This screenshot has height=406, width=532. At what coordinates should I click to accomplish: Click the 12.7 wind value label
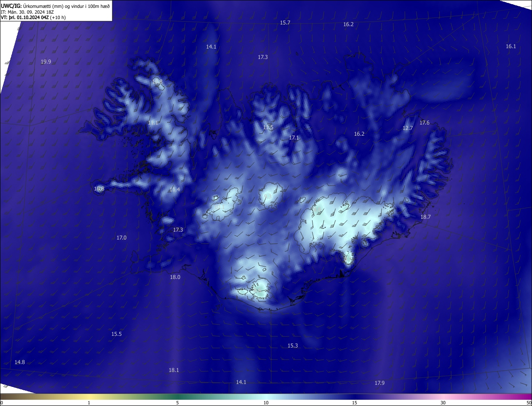(408, 128)
